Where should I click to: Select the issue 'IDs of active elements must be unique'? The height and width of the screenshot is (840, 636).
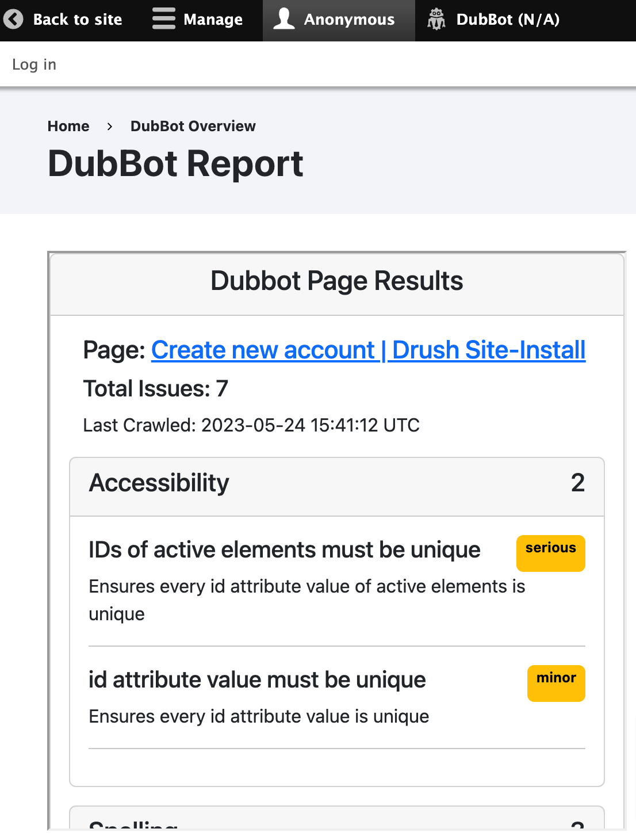tap(284, 550)
